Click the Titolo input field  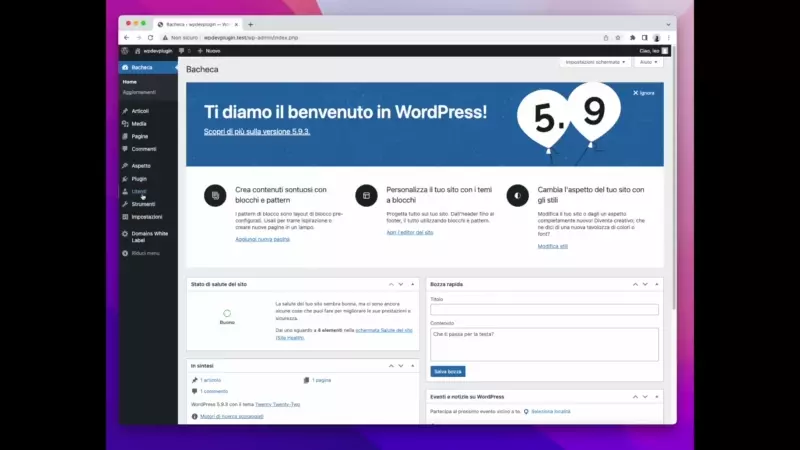click(x=544, y=310)
